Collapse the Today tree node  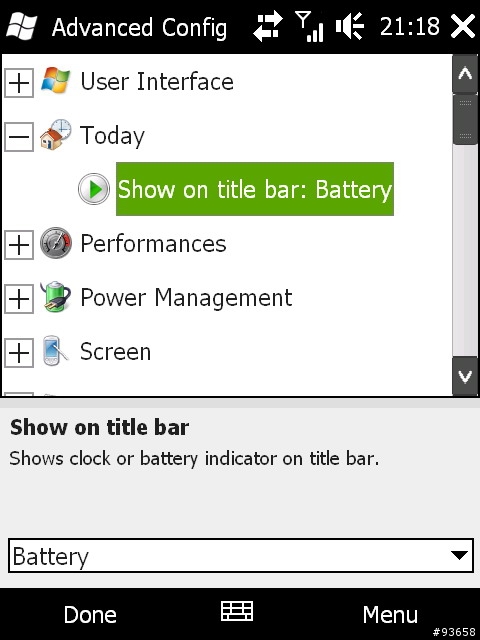coord(19,137)
